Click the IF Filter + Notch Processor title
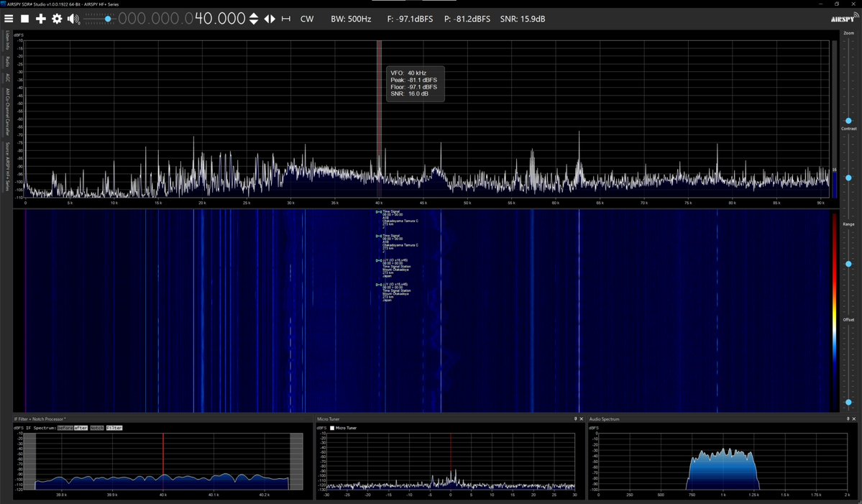Viewport: 862px width, 504px height. [40, 419]
